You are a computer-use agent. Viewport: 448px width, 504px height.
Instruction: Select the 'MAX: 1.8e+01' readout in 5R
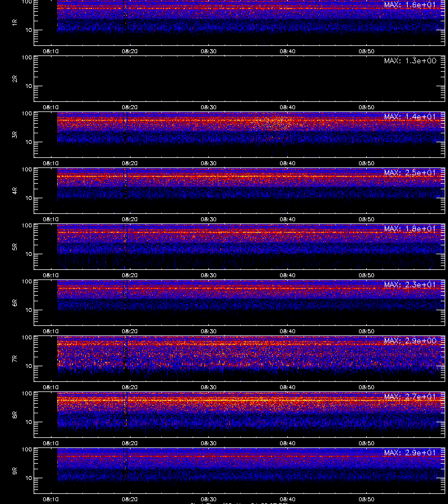410,229
